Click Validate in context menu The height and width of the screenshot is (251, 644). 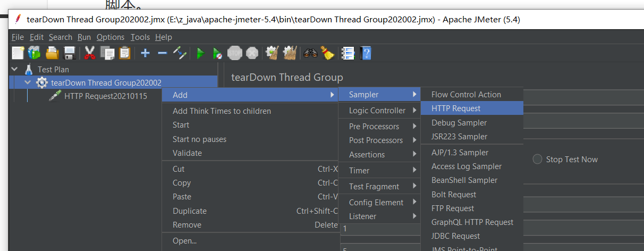pos(250,153)
